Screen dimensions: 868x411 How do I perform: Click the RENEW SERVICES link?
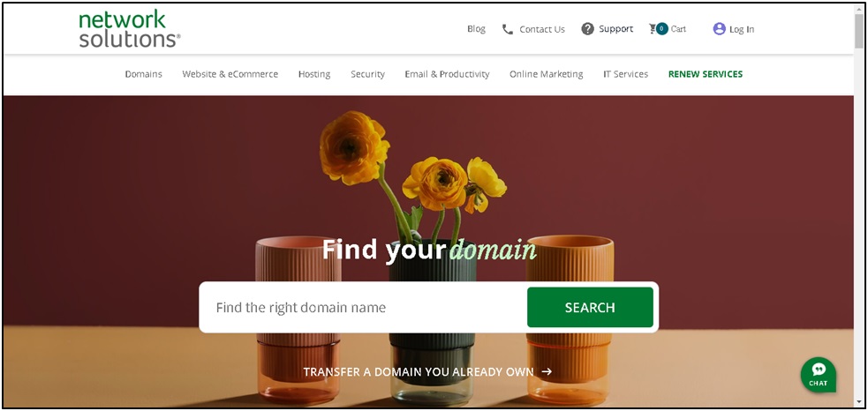pos(706,74)
